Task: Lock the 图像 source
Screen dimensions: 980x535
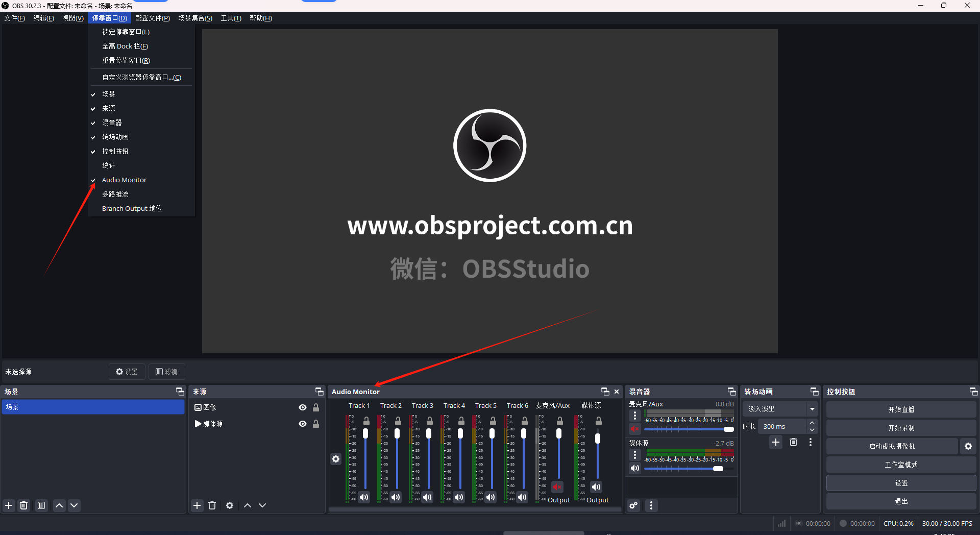Action: 316,407
